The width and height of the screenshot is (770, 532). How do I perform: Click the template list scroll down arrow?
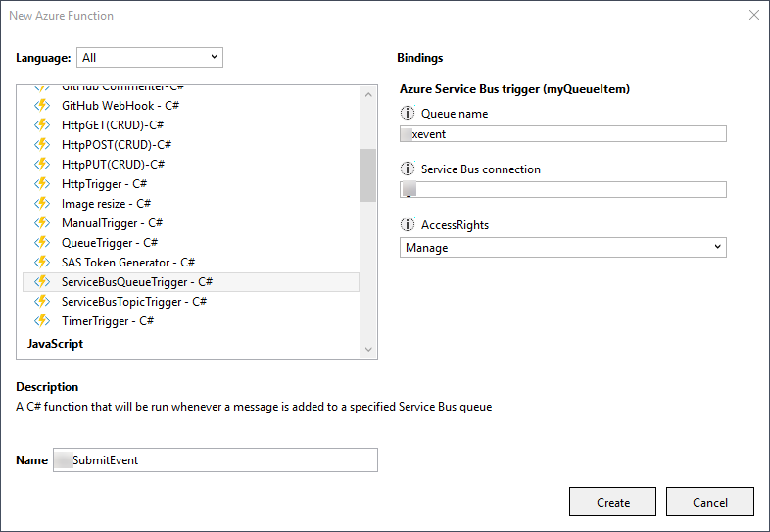368,349
